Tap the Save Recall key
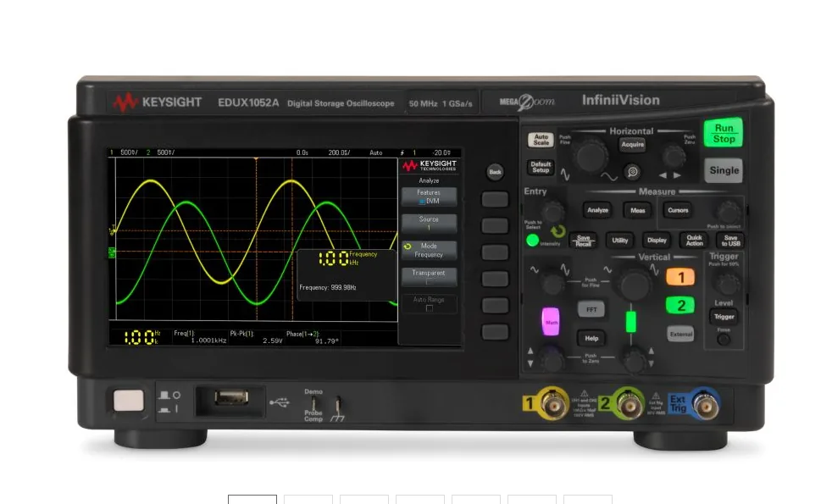The width and height of the screenshot is (832, 504). [x=583, y=241]
